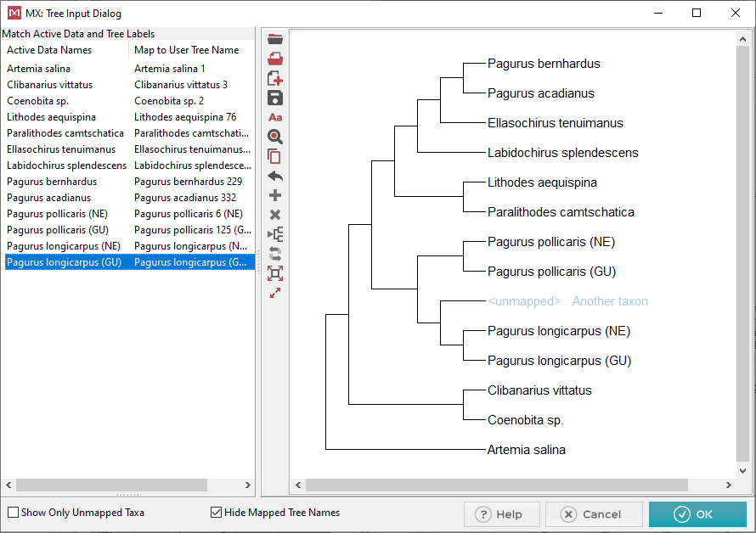
Task: Click the name list scroll right arrow
Action: [x=248, y=485]
